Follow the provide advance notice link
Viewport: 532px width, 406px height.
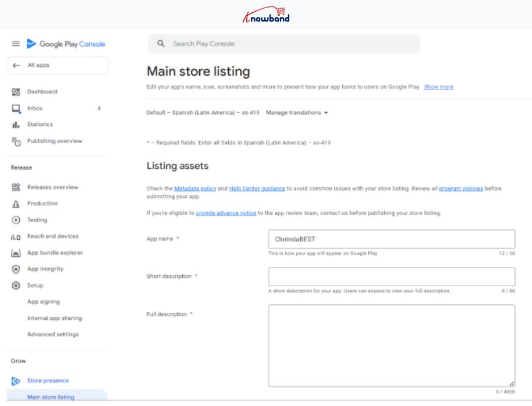226,213
